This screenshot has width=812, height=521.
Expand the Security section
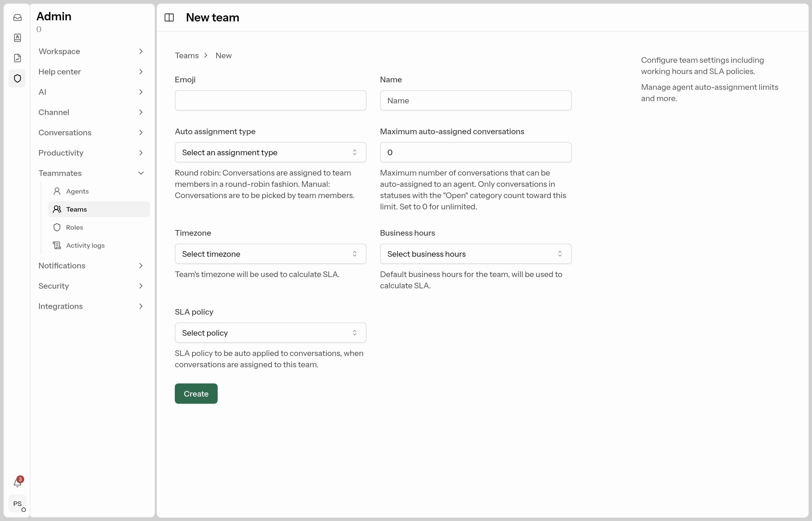coord(91,286)
